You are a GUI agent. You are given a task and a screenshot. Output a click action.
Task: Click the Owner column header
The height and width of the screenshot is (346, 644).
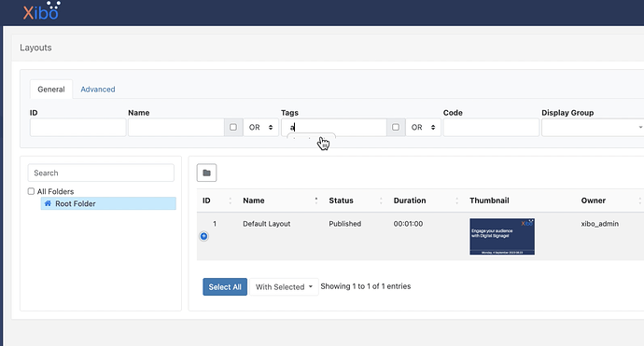[x=593, y=201]
